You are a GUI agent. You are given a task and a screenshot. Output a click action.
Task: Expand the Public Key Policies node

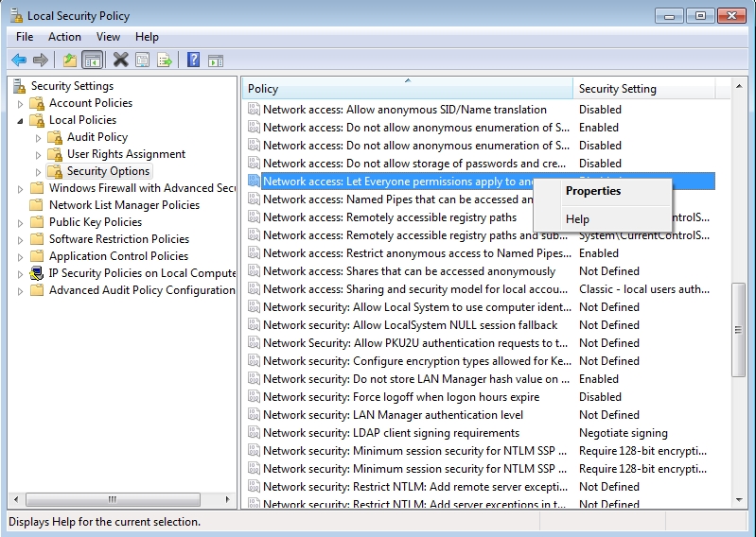(x=21, y=222)
